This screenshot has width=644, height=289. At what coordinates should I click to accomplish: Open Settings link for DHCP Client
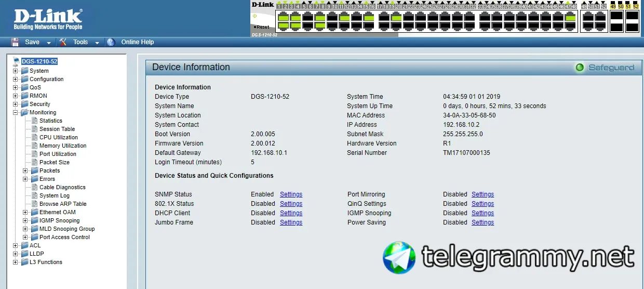(291, 213)
